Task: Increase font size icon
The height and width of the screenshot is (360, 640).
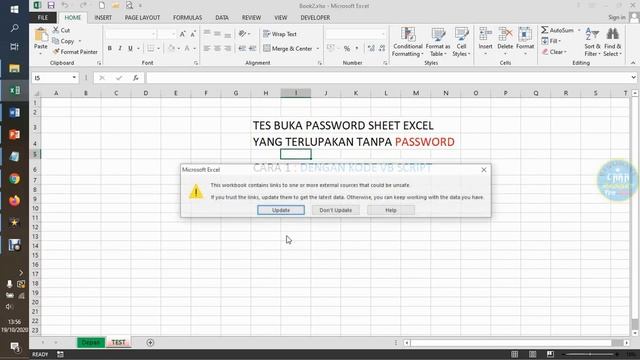Action: 182,34
